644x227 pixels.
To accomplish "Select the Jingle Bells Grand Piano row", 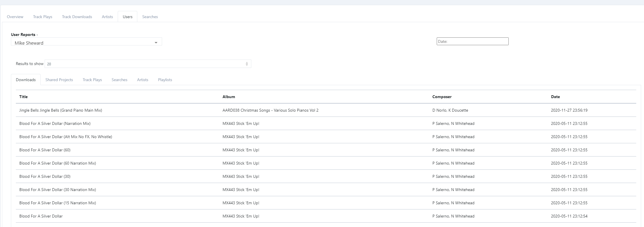I will pos(60,110).
